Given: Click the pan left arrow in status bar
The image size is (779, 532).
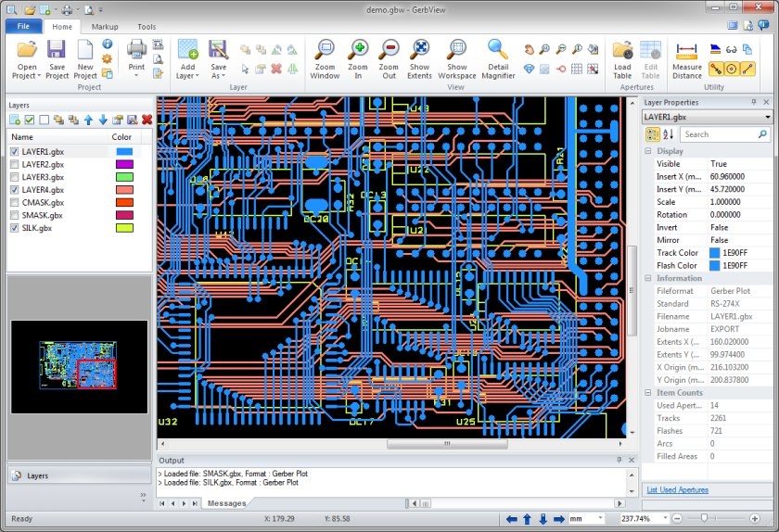Looking at the screenshot, I should [511, 519].
